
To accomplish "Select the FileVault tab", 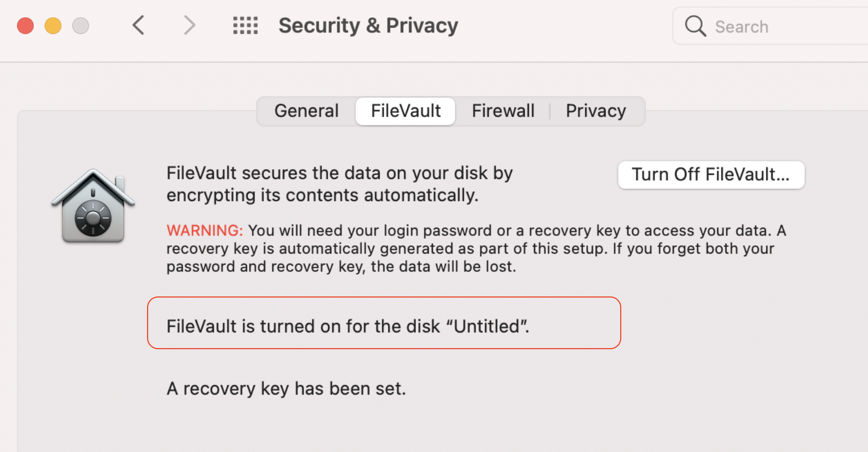I will pos(406,111).
